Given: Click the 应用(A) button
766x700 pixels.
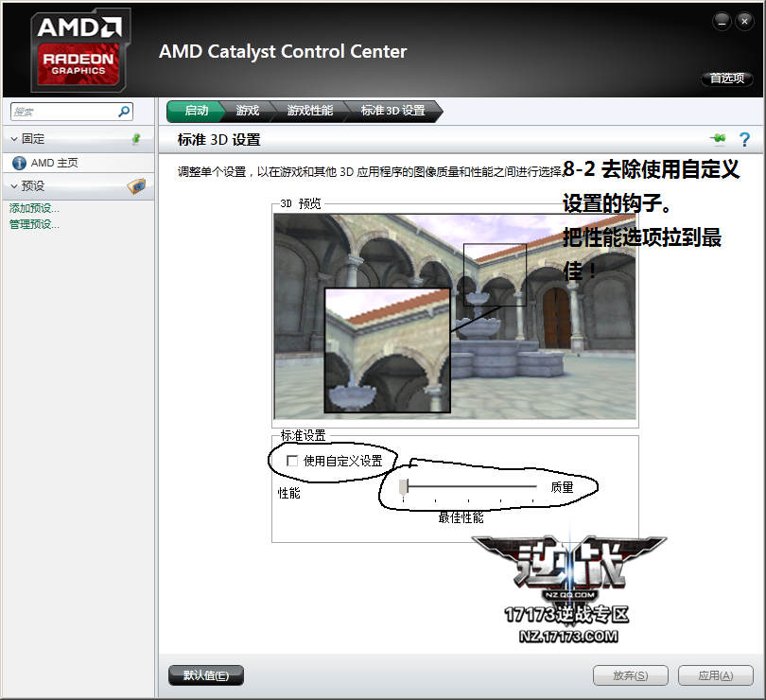Looking at the screenshot, I should pos(715,675).
